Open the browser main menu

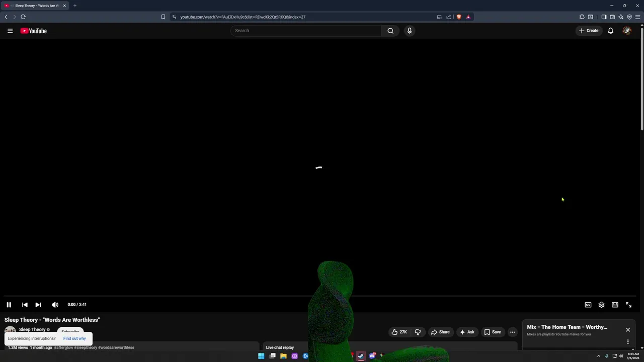(637, 17)
